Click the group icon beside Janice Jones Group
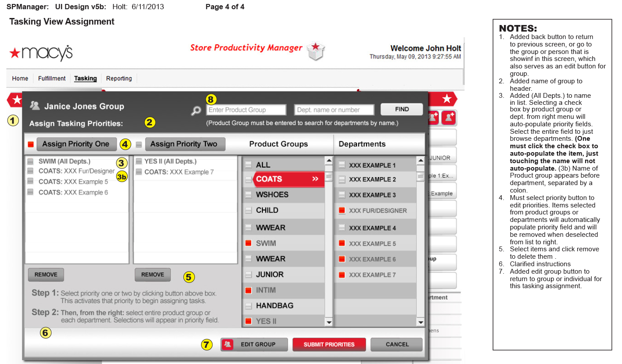Viewport: 622px width, 364px height. pyautogui.click(x=35, y=106)
